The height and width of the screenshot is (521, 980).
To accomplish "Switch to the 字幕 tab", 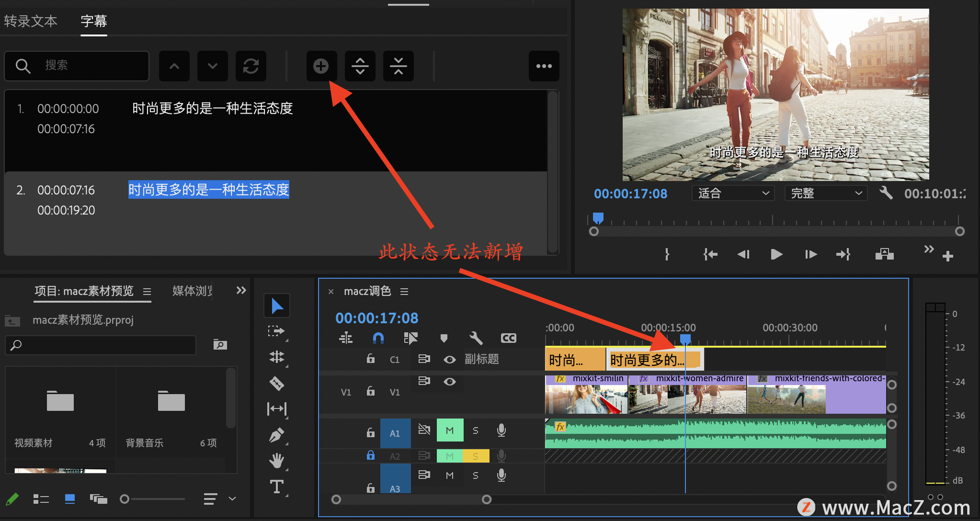I will [x=94, y=21].
